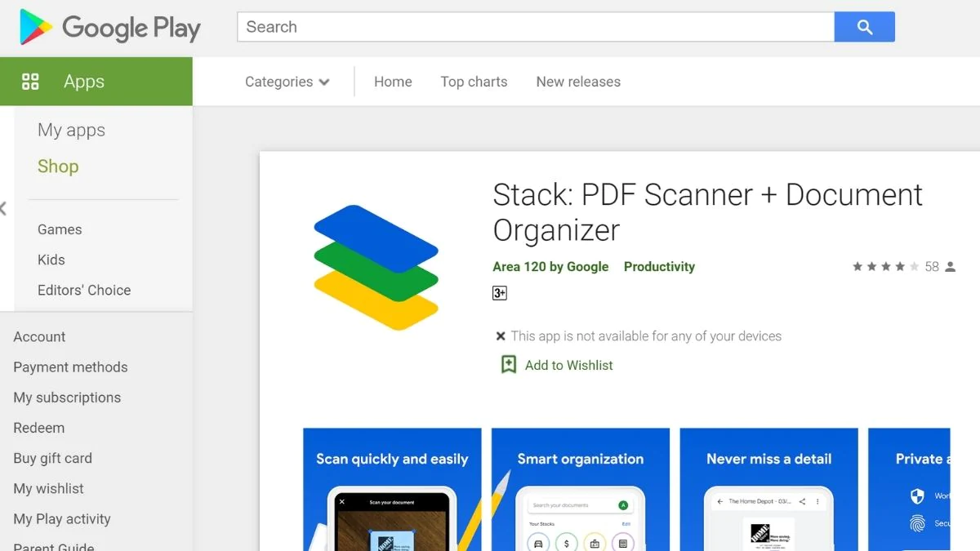Image resolution: width=980 pixels, height=551 pixels.
Task: Click inside the Search input field
Action: (x=535, y=27)
